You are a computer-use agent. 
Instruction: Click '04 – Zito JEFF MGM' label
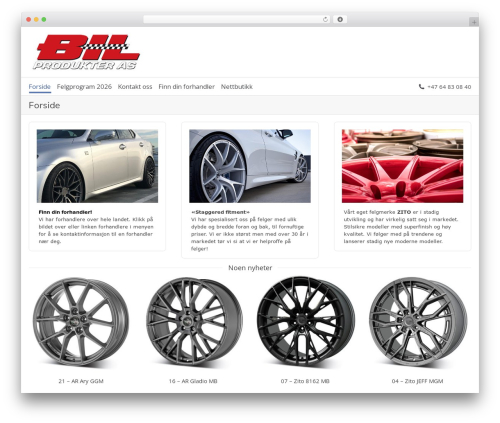[x=417, y=381]
